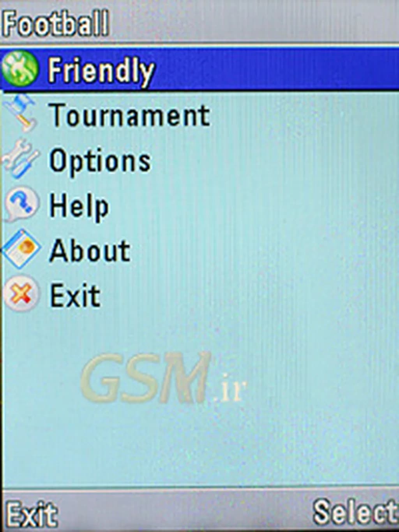
Task: Open the Tournament menu entry
Action: tap(129, 115)
